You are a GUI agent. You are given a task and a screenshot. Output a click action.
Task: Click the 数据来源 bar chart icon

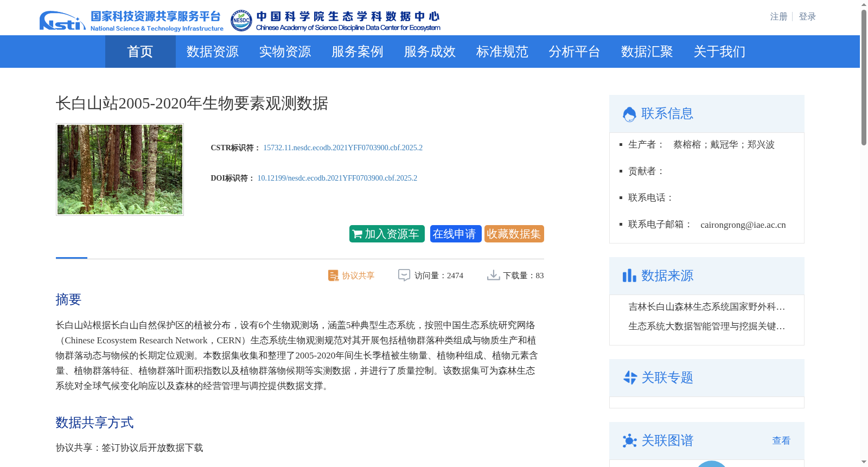(629, 276)
